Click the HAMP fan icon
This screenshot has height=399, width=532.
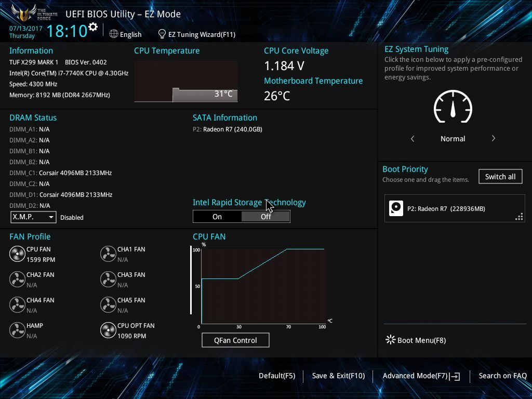tap(17, 330)
